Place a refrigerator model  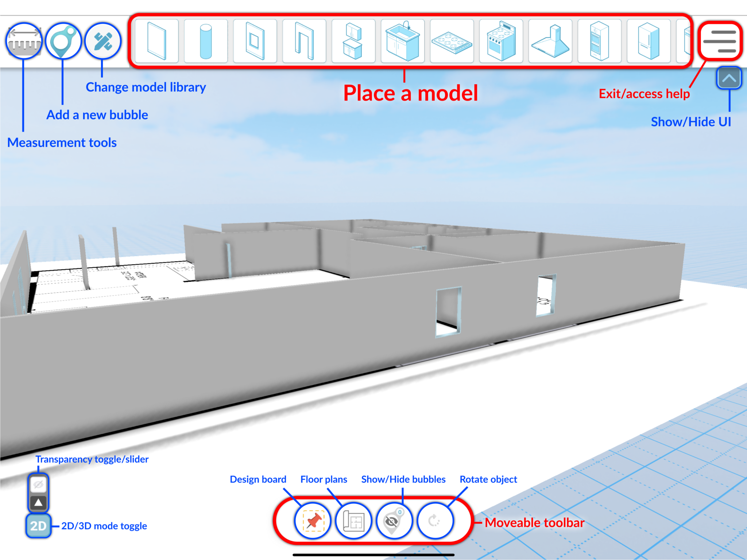coord(649,41)
